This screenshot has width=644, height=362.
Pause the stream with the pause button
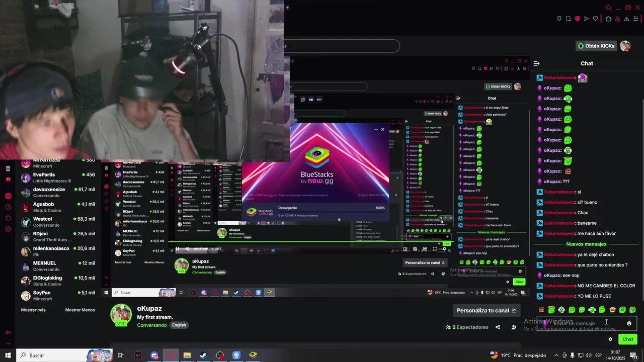[177, 249]
